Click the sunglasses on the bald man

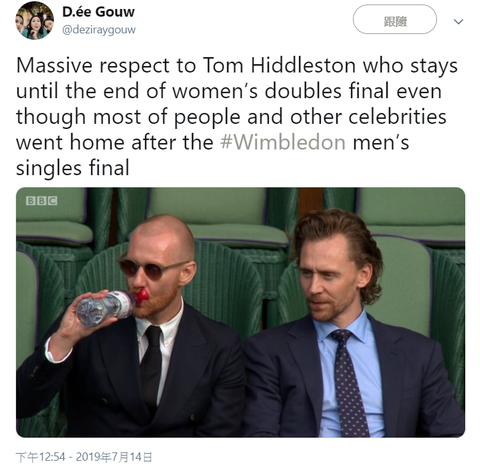[150, 268]
